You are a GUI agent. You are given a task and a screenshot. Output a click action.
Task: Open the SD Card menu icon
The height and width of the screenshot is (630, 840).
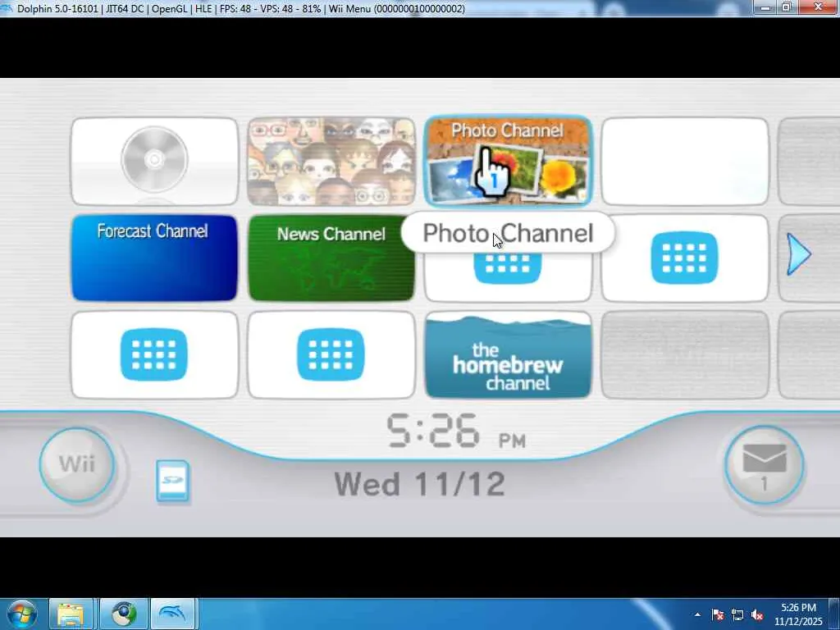(x=172, y=481)
